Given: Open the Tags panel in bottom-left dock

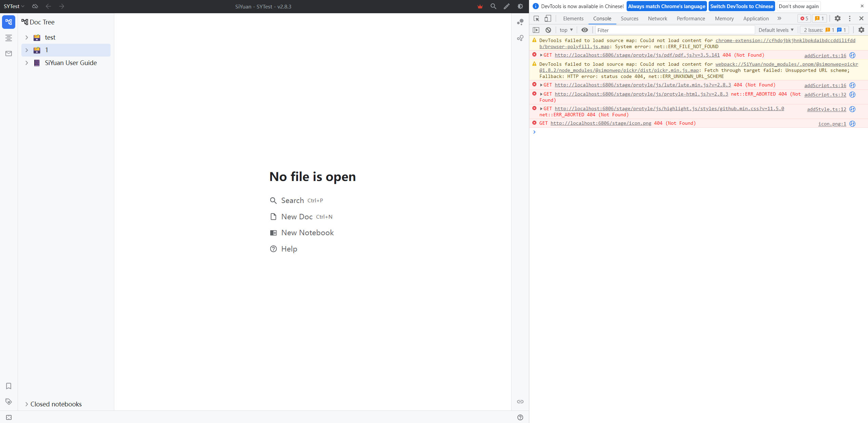Looking at the screenshot, I should click(x=8, y=402).
